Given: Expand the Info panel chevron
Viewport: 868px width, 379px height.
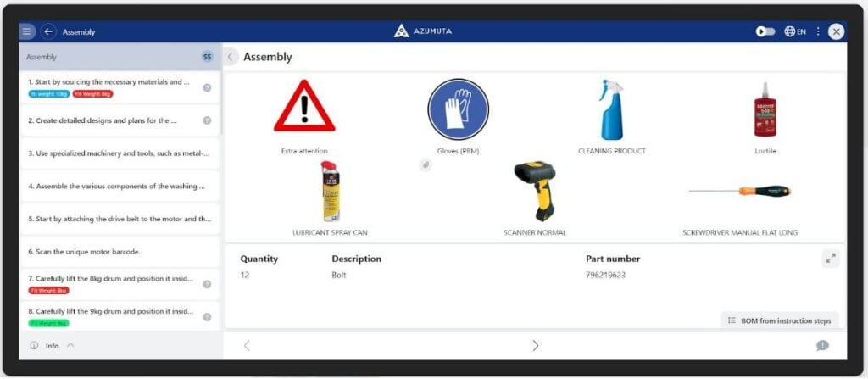Looking at the screenshot, I should tap(70, 345).
